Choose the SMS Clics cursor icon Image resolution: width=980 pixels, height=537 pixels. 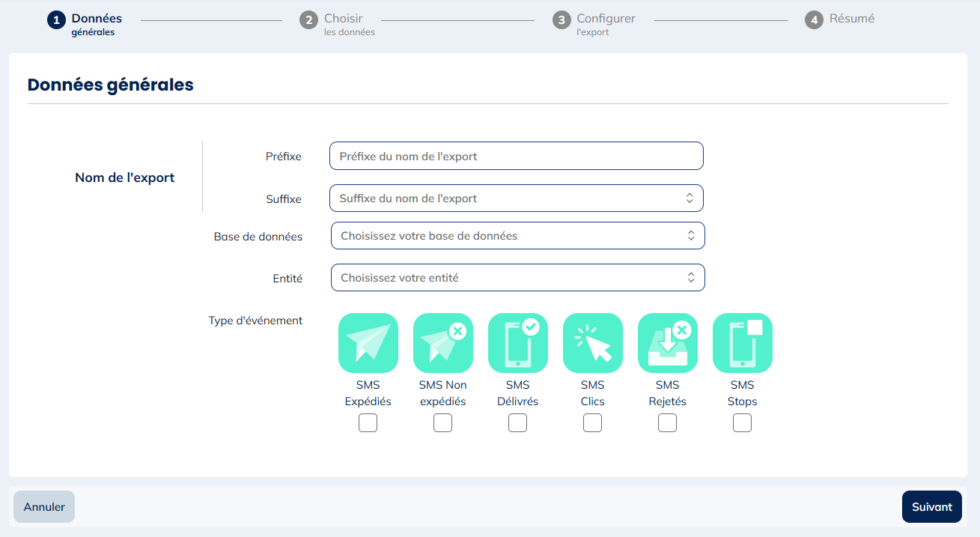pyautogui.click(x=592, y=343)
